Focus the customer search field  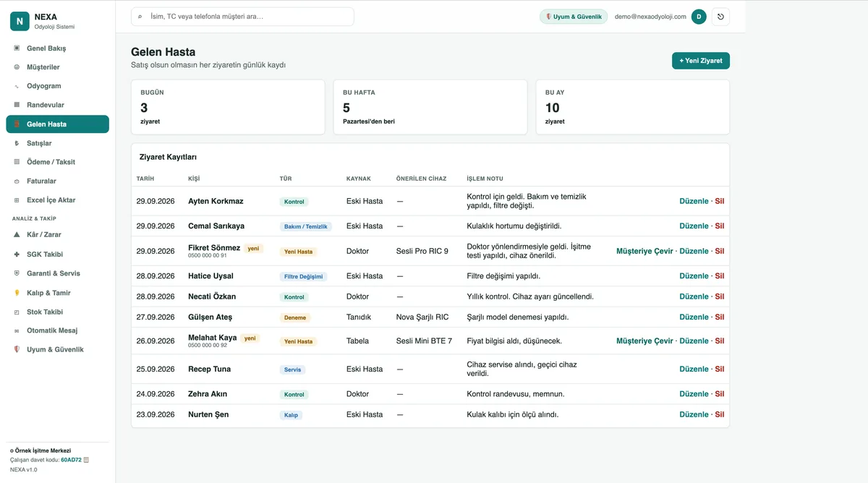242,17
